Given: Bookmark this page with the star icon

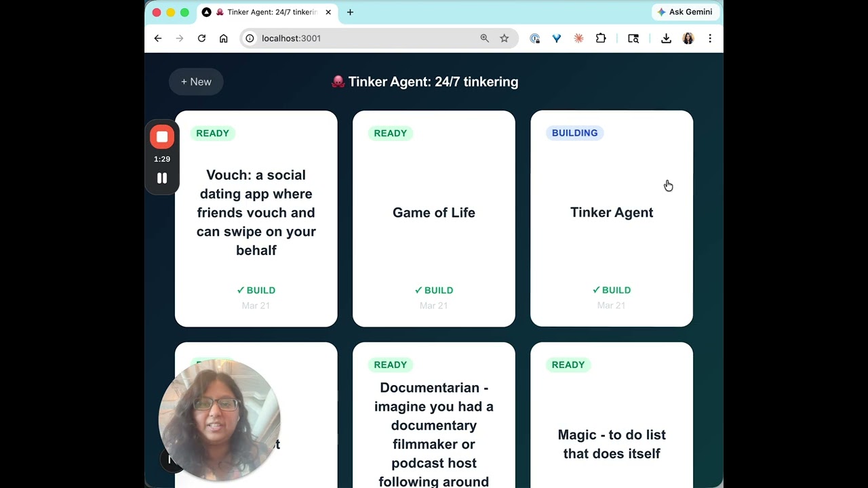Looking at the screenshot, I should (504, 39).
